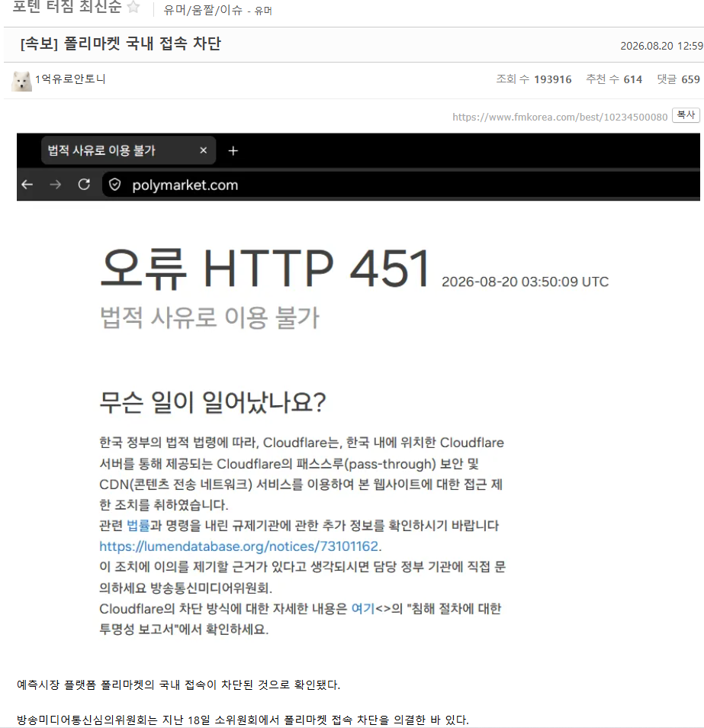704x728 pixels.
Task: Select the 법적 사유로 이용 불가 tab
Action: coord(129,150)
